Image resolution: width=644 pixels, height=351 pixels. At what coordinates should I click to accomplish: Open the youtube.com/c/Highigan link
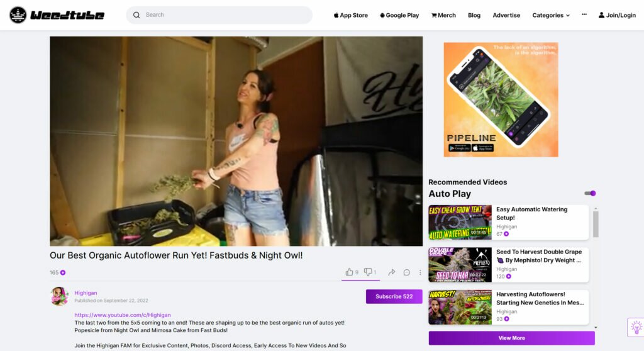pos(123,315)
